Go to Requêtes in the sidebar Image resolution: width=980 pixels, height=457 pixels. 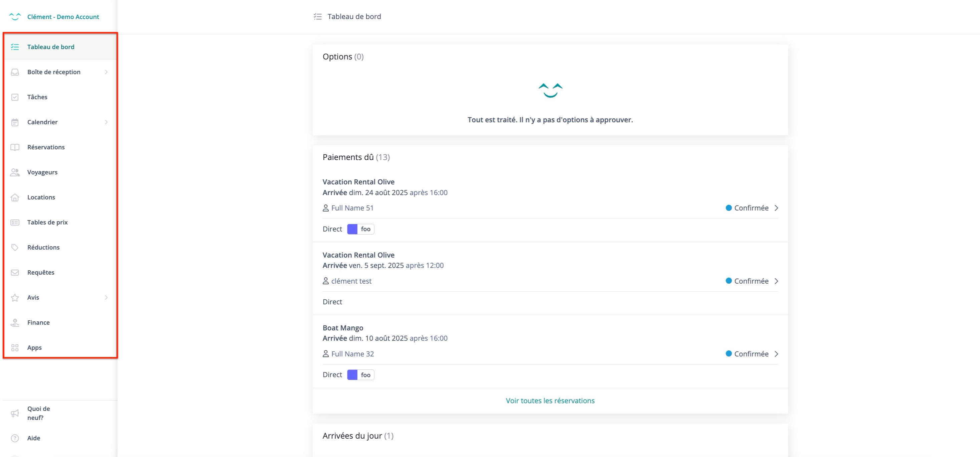pos(41,272)
